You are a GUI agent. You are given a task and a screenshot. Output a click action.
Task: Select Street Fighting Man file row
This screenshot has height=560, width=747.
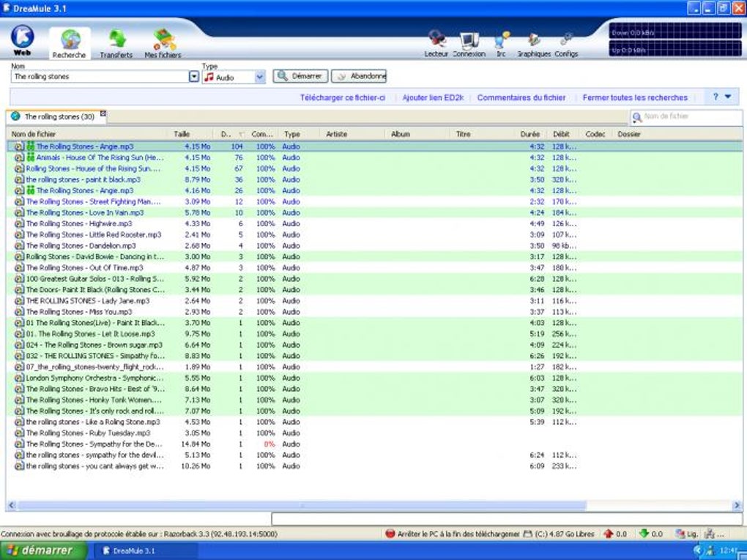coord(374,201)
